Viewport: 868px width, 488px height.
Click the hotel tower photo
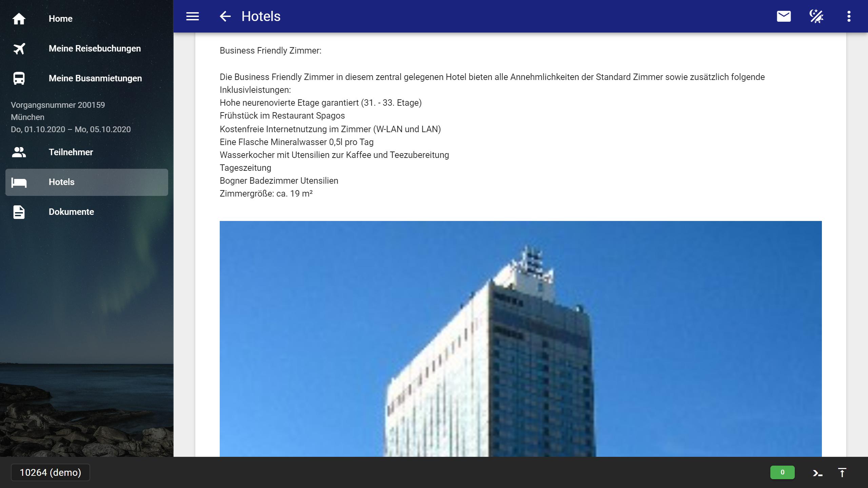click(520, 339)
